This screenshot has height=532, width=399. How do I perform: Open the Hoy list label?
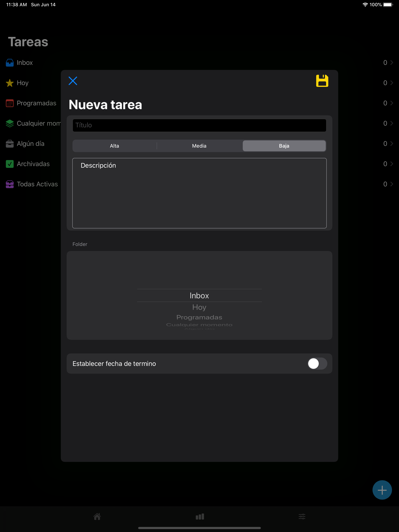(x=23, y=83)
